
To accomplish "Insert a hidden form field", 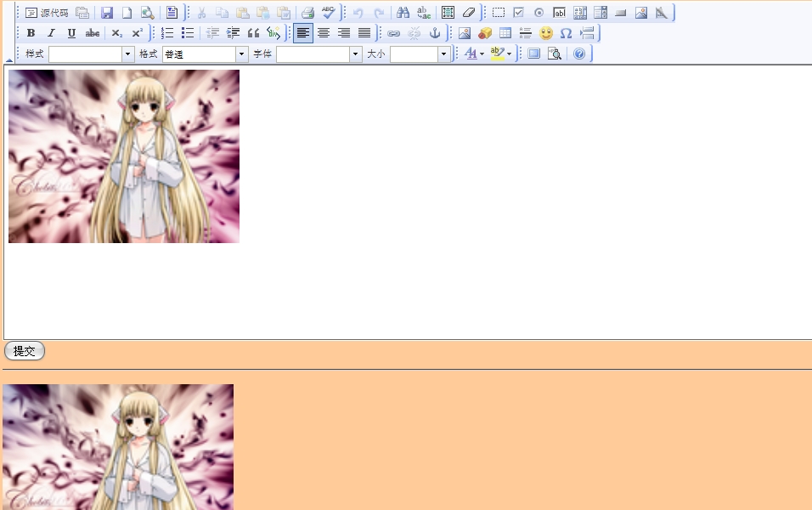I will 662,13.
